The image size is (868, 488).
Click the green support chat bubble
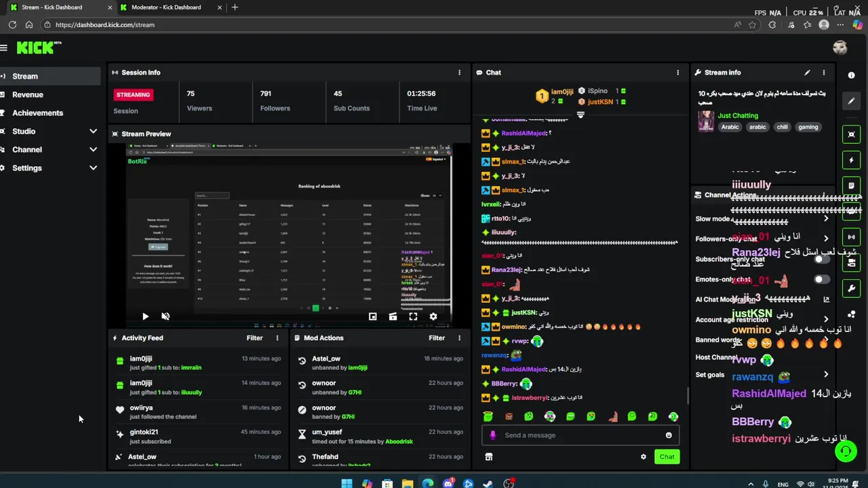pyautogui.click(x=846, y=451)
